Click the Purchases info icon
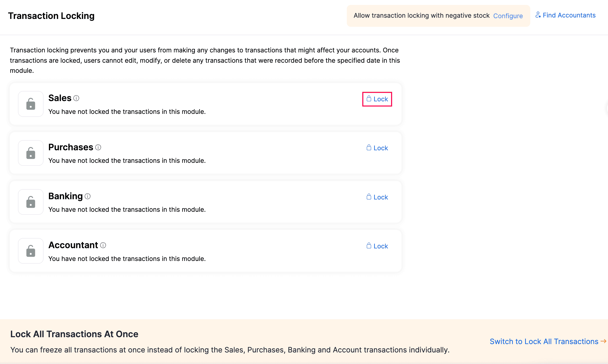The width and height of the screenshot is (608, 364). (x=98, y=147)
